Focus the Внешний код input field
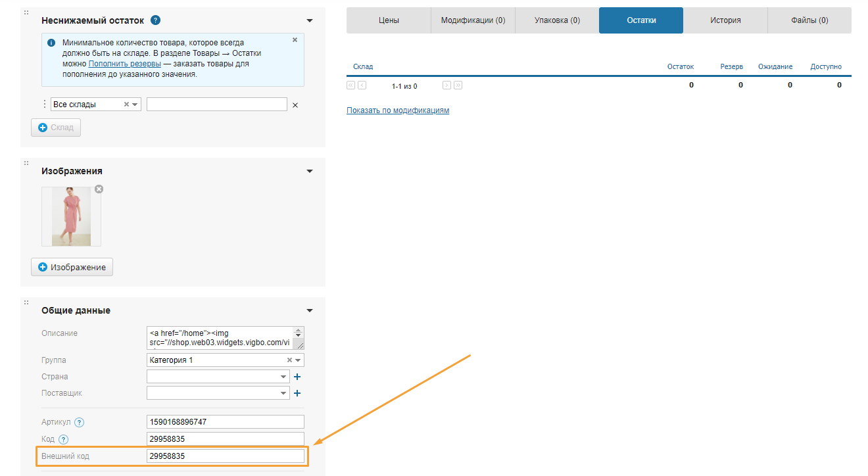 coord(226,456)
